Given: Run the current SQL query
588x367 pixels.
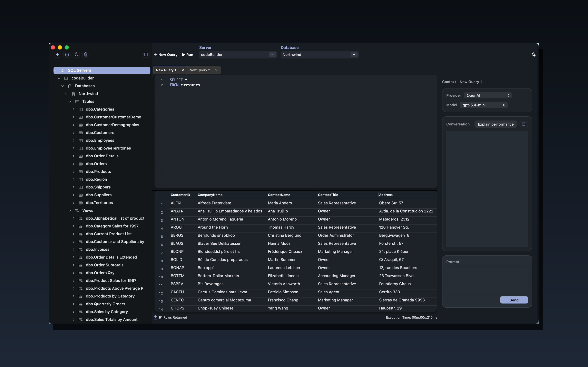Looking at the screenshot, I should [x=187, y=55].
